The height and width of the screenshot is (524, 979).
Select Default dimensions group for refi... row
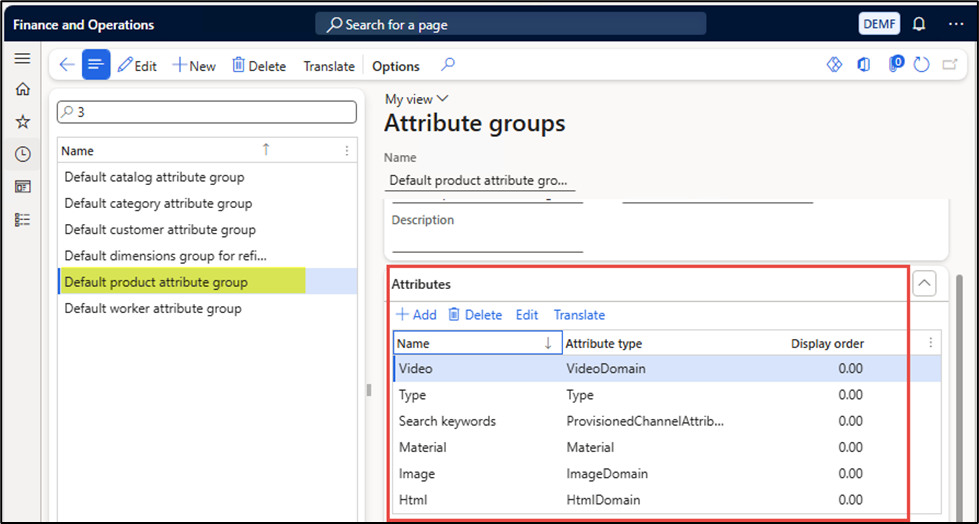[x=207, y=256]
